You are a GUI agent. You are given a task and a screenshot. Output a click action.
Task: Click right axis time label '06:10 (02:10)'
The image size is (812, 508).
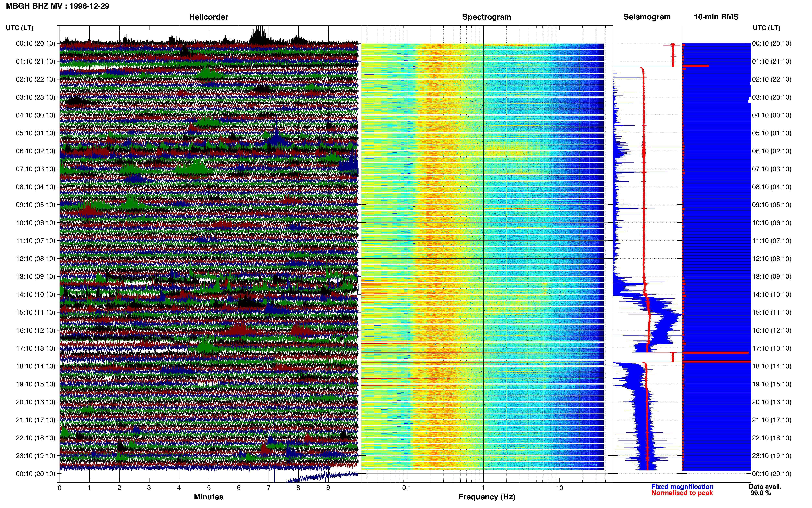pyautogui.click(x=772, y=151)
